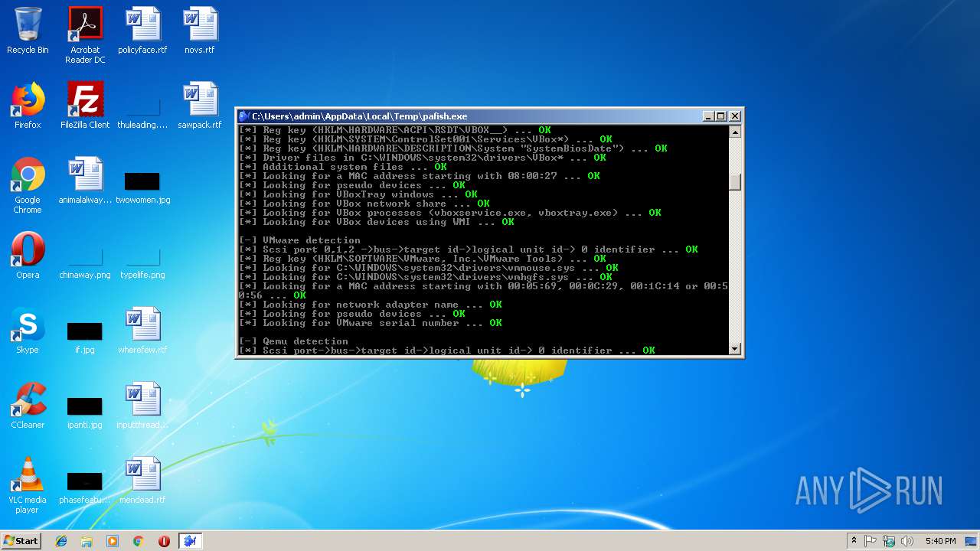Screen dimensions: 980x551
Task: Click 'Looking for VBox network share' line
Action: pyautogui.click(x=364, y=204)
